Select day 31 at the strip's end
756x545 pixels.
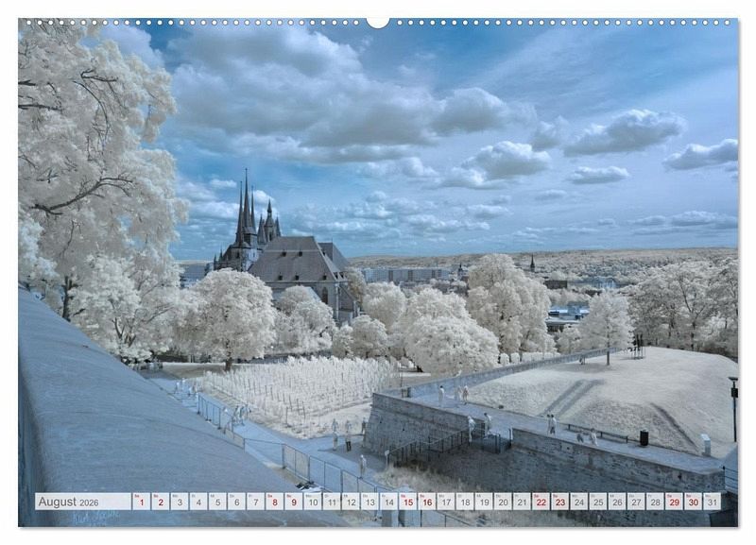point(712,502)
